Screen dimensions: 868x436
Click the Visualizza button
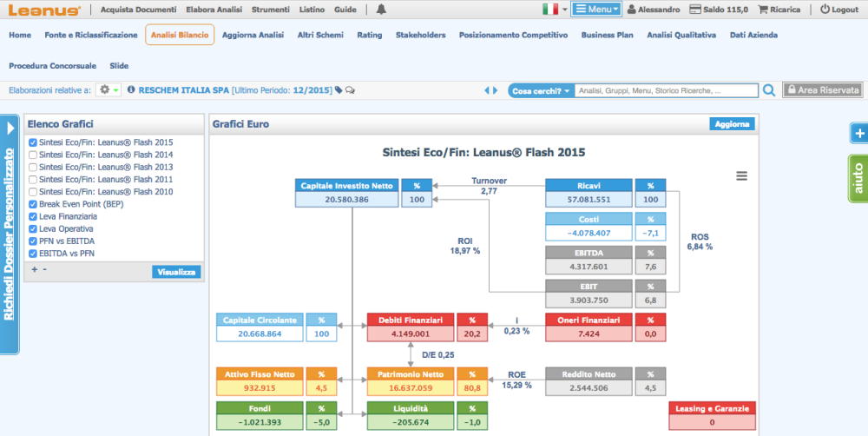(x=176, y=272)
